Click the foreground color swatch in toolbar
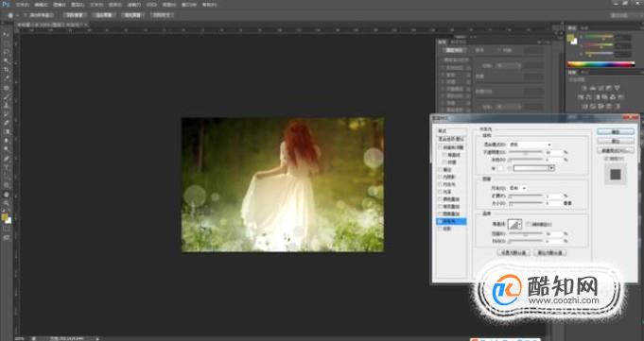The image size is (644, 341). tap(5, 216)
